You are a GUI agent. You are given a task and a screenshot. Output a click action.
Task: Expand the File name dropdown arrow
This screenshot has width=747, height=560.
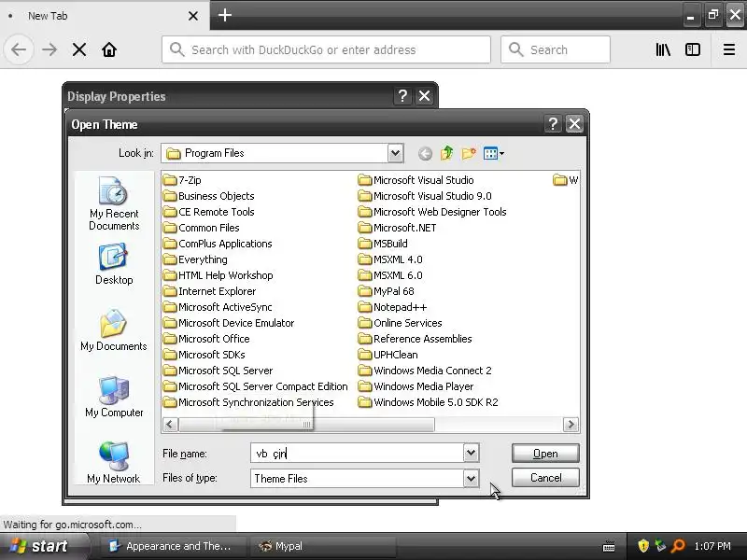tap(471, 453)
